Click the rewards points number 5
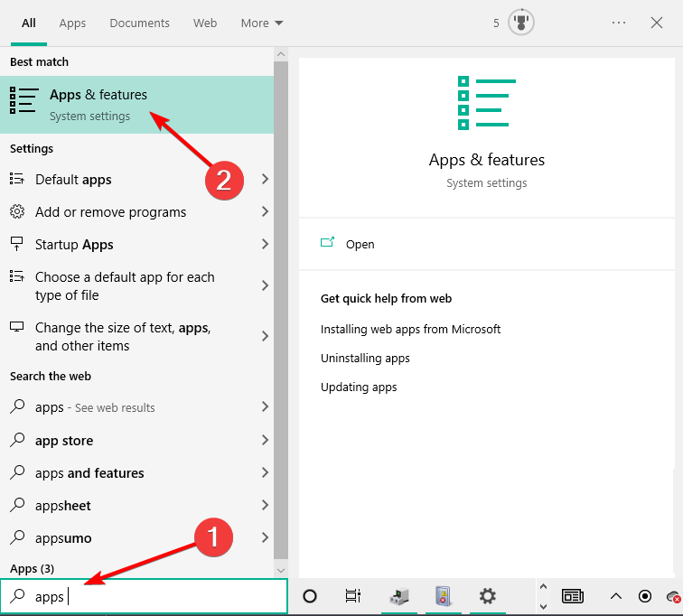 (496, 23)
